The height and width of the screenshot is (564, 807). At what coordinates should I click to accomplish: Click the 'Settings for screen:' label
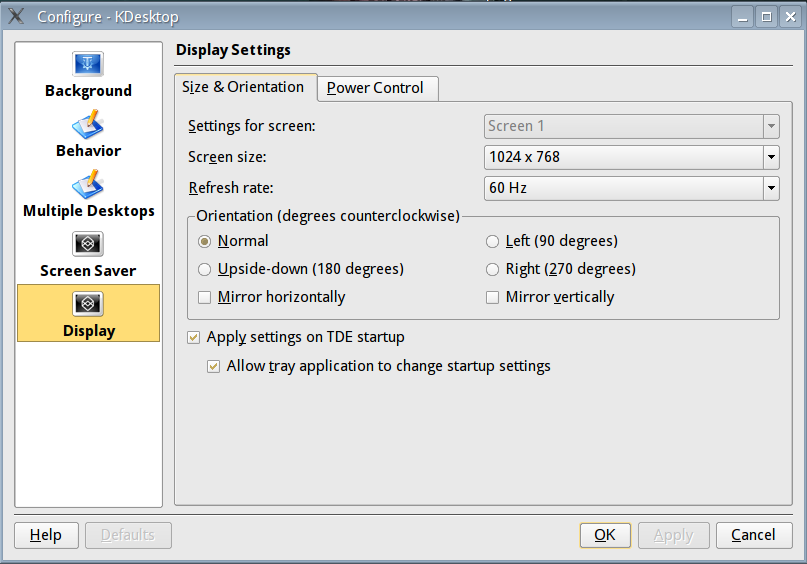pyautogui.click(x=252, y=126)
